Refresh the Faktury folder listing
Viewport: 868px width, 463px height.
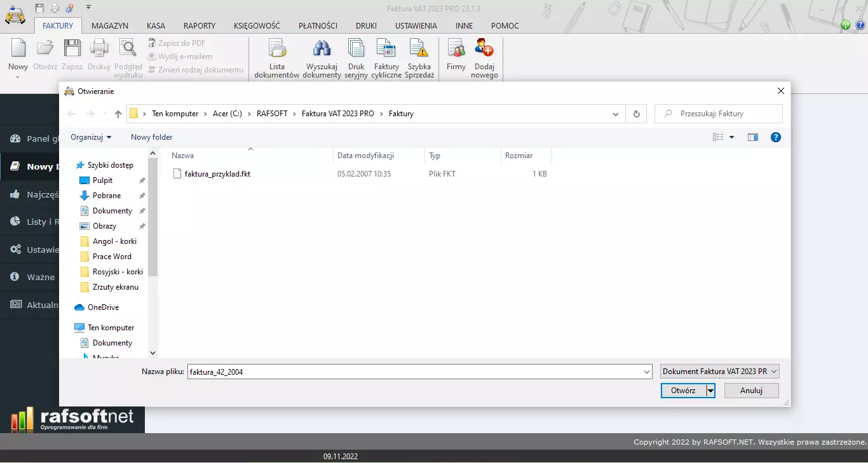[636, 114]
